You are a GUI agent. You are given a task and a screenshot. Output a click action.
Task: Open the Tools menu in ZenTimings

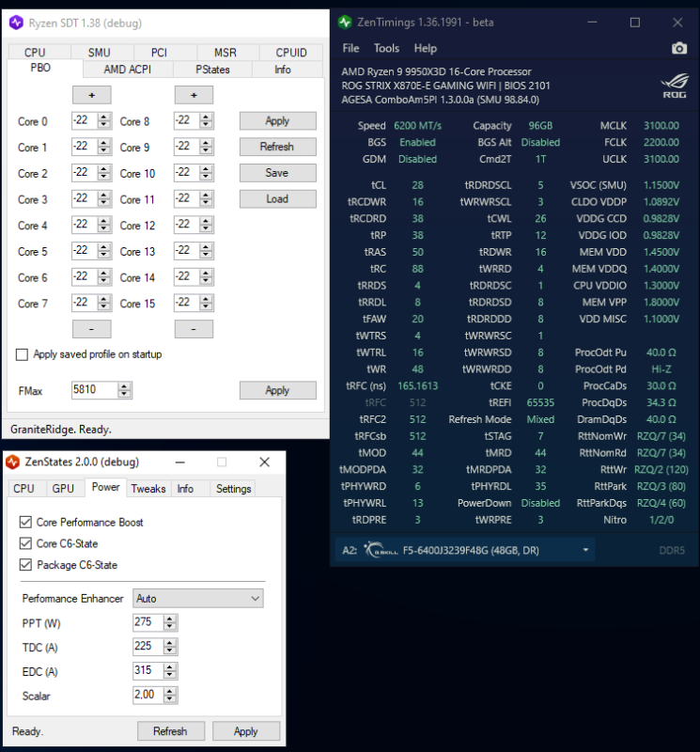tap(386, 49)
